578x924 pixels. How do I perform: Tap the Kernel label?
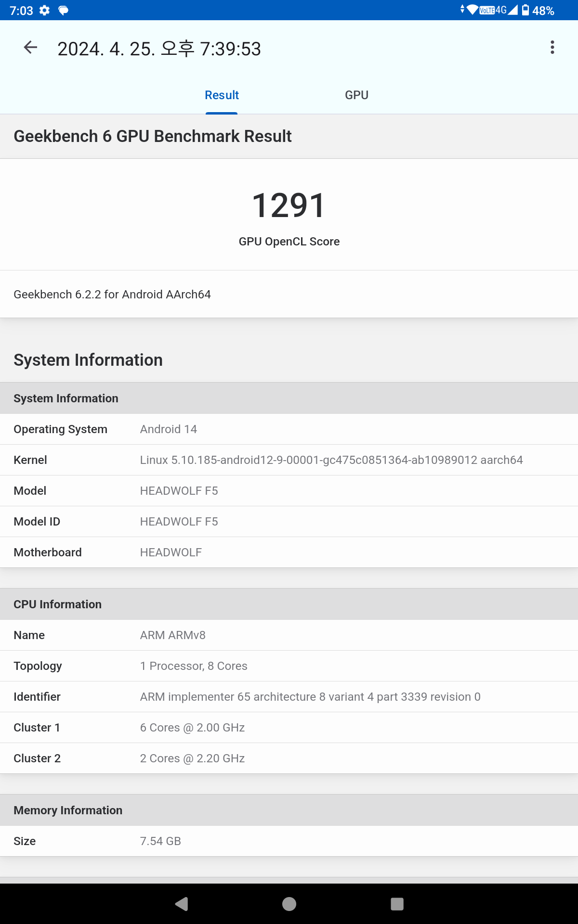tap(30, 460)
